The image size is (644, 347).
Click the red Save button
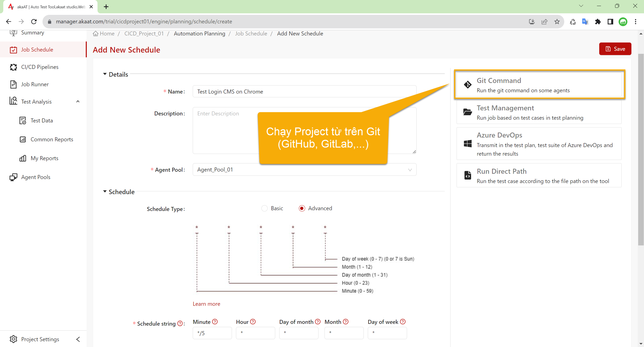pyautogui.click(x=615, y=49)
